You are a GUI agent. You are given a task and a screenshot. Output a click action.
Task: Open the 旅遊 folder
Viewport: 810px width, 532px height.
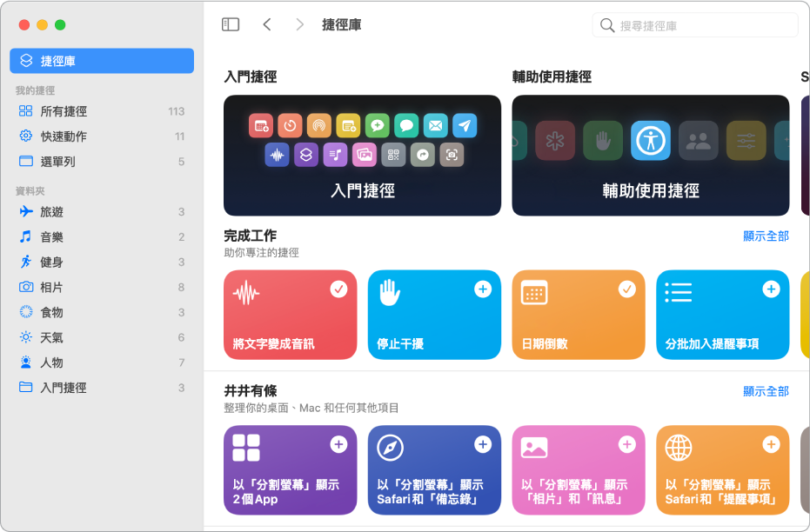[102, 211]
